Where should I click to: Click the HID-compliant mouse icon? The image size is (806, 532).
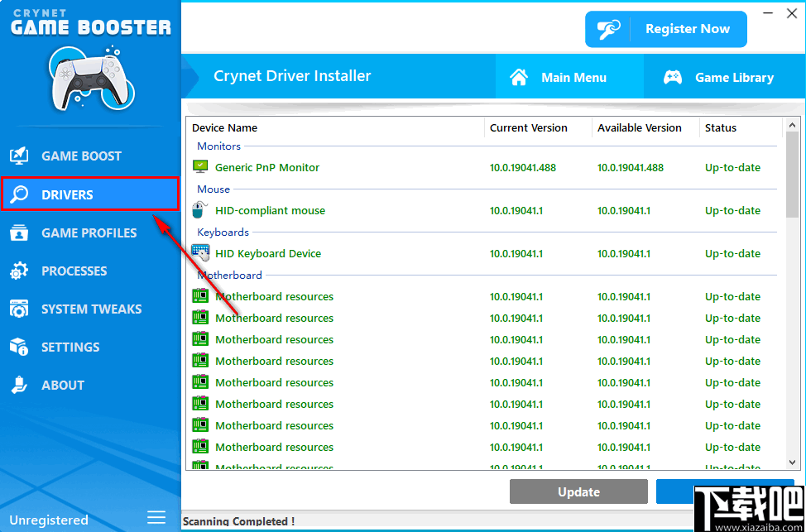point(200,209)
